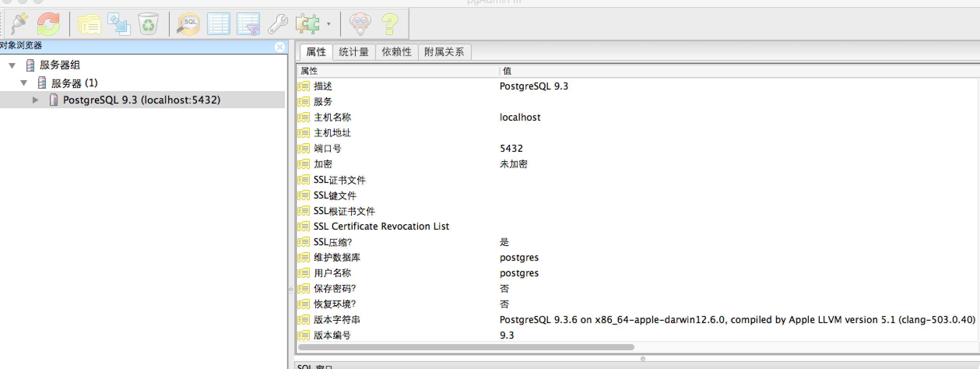Viewport: 980px width, 369px height.
Task: Click the 值 column header
Action: coord(739,71)
